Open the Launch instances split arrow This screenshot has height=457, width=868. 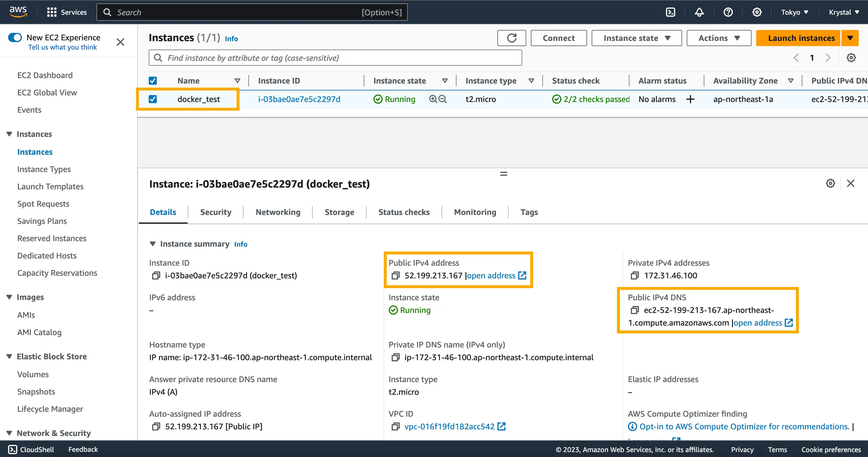(850, 38)
